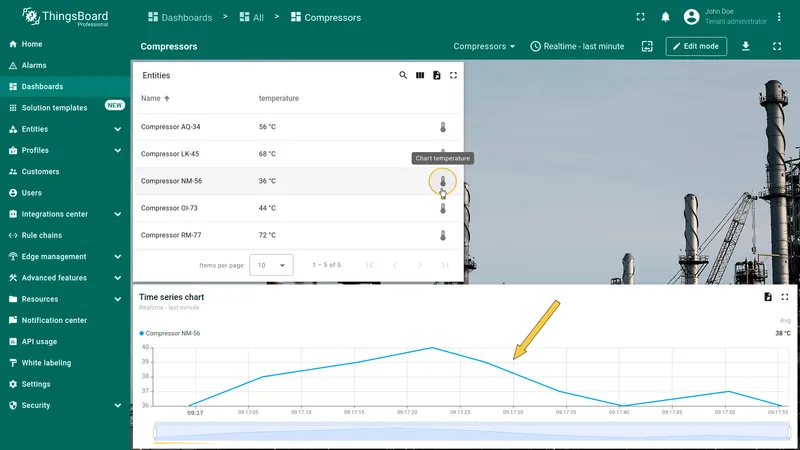Click the previous page pagination arrow
This screenshot has width=800, height=450.
coord(395,265)
